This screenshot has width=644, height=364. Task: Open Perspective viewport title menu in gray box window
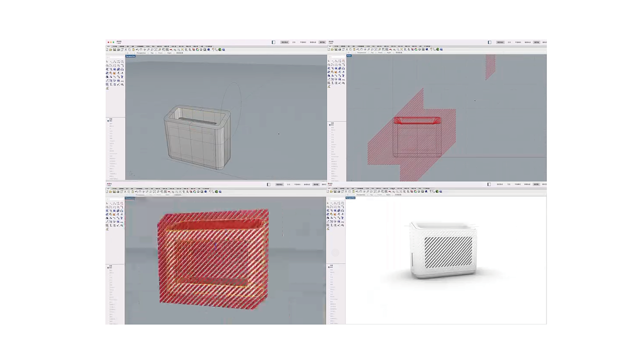click(x=130, y=56)
